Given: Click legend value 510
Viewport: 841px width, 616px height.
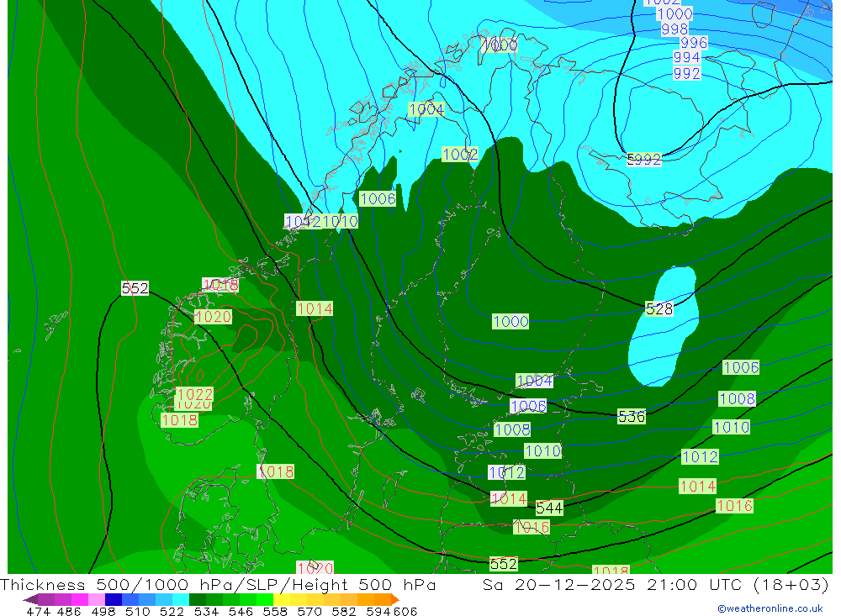Looking at the screenshot, I should (137, 611).
